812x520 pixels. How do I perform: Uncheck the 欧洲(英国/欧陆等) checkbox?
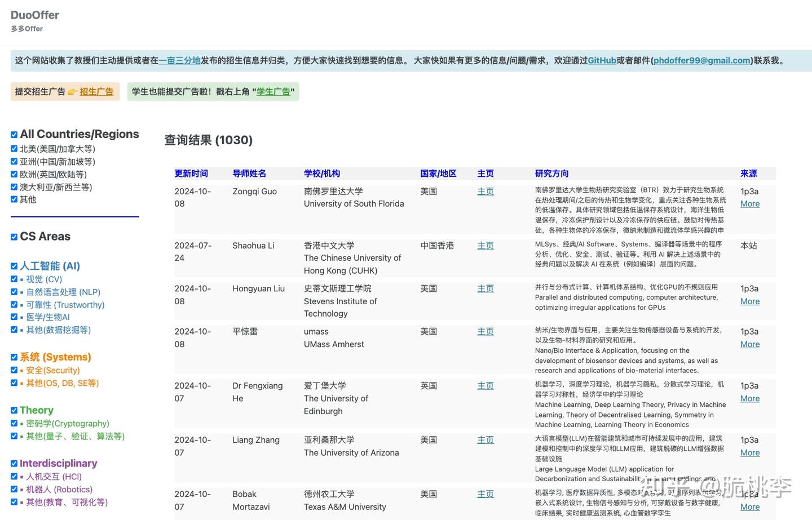click(x=14, y=174)
